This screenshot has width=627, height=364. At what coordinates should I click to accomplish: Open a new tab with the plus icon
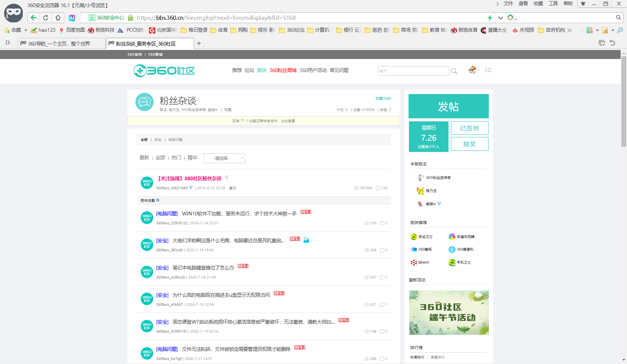[x=199, y=44]
